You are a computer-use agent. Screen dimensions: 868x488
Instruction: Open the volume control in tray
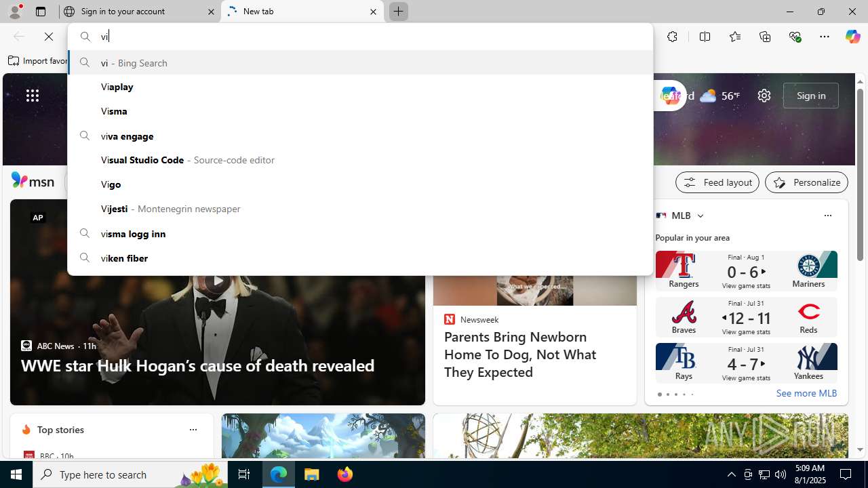pyautogui.click(x=781, y=474)
